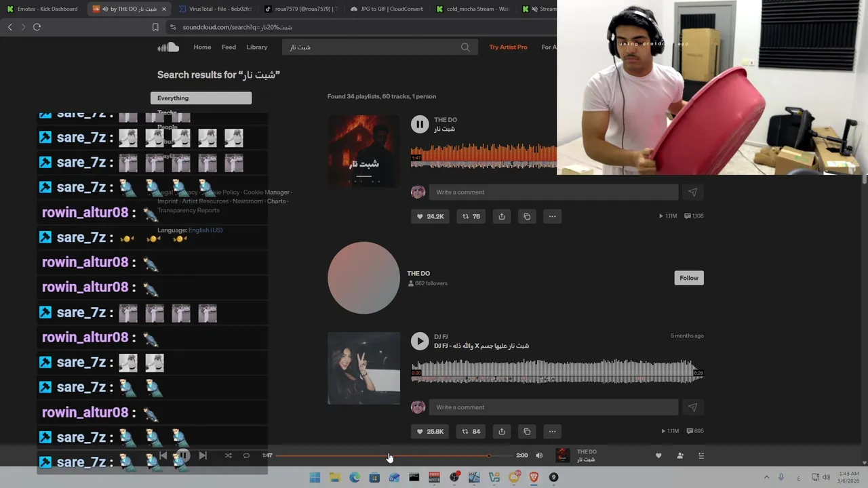The image size is (868, 488).
Task: Skip to next track in player
Action: pyautogui.click(x=203, y=455)
